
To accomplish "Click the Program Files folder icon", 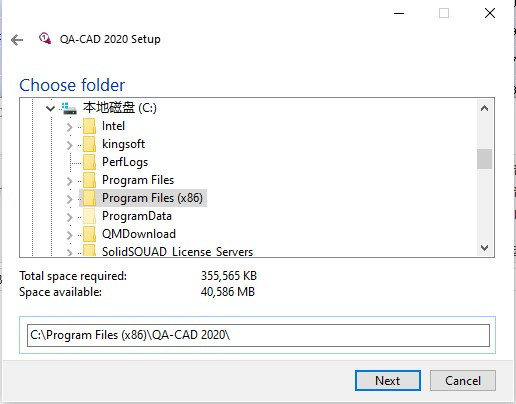I will click(x=89, y=180).
